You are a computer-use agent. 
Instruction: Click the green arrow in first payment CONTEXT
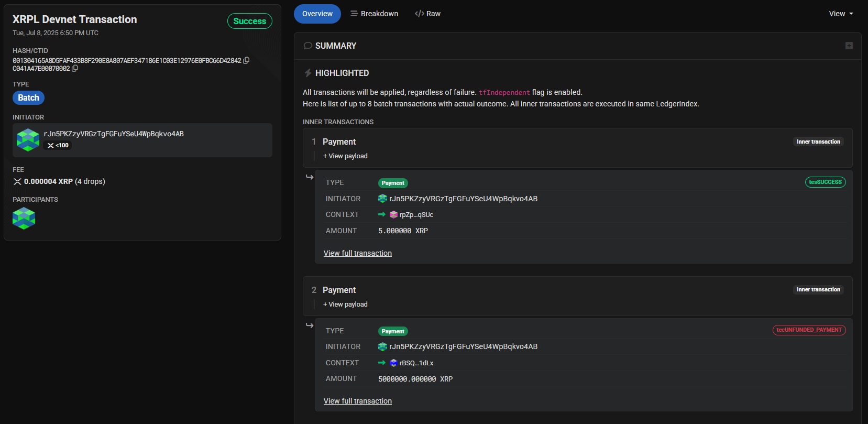[x=381, y=214]
